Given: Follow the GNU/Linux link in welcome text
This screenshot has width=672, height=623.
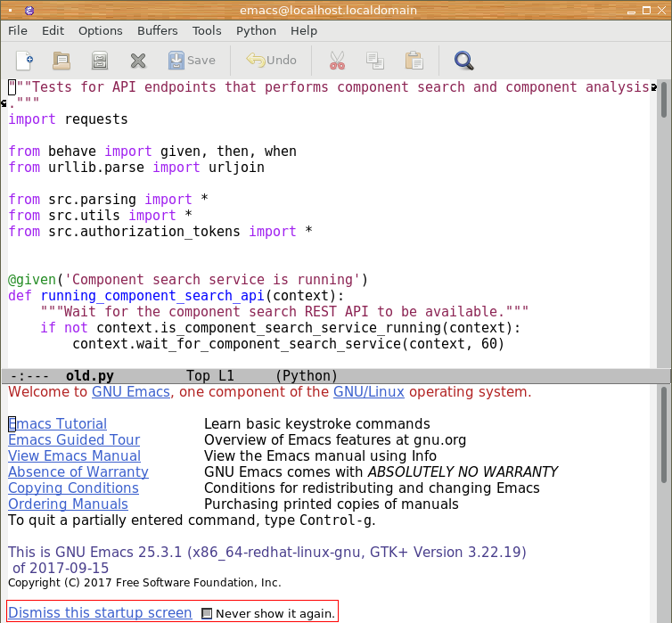Looking at the screenshot, I should click(369, 391).
